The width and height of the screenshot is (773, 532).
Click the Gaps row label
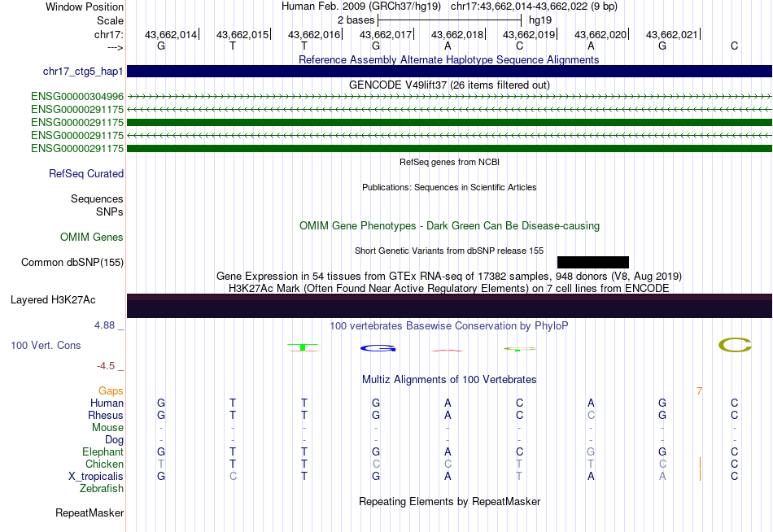coord(111,391)
